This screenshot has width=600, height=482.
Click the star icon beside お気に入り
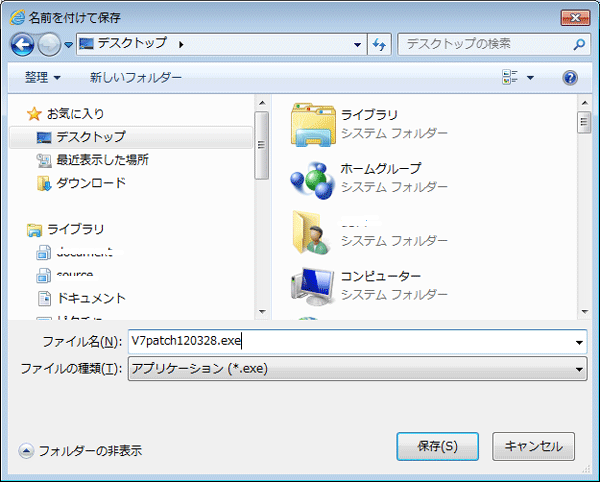click(34, 114)
